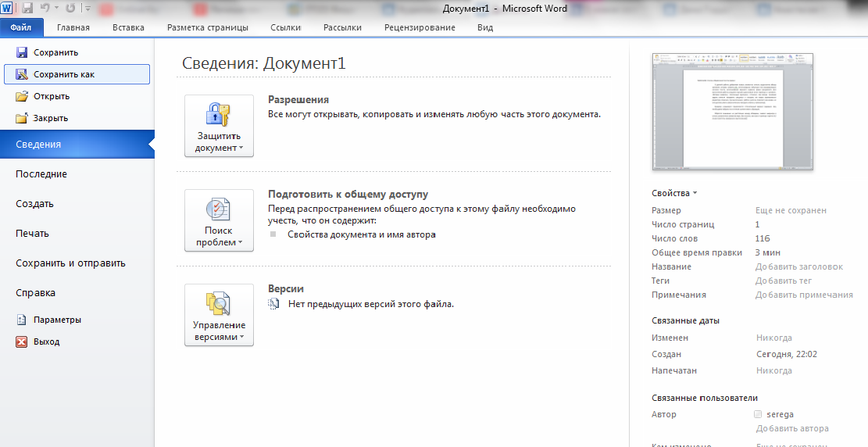Image resolution: width=868 pixels, height=447 pixels.
Task: Select Сохранить как menu item
Action: point(77,74)
